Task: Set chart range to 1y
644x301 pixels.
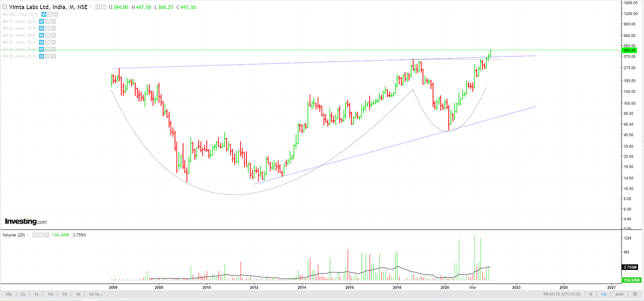Action: (36, 294)
